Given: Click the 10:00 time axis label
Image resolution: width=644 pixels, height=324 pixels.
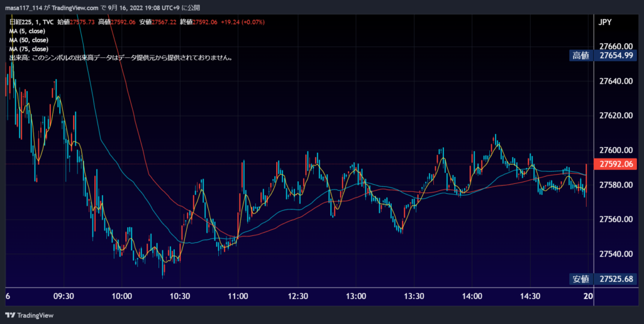Looking at the screenshot, I should click(x=121, y=296).
